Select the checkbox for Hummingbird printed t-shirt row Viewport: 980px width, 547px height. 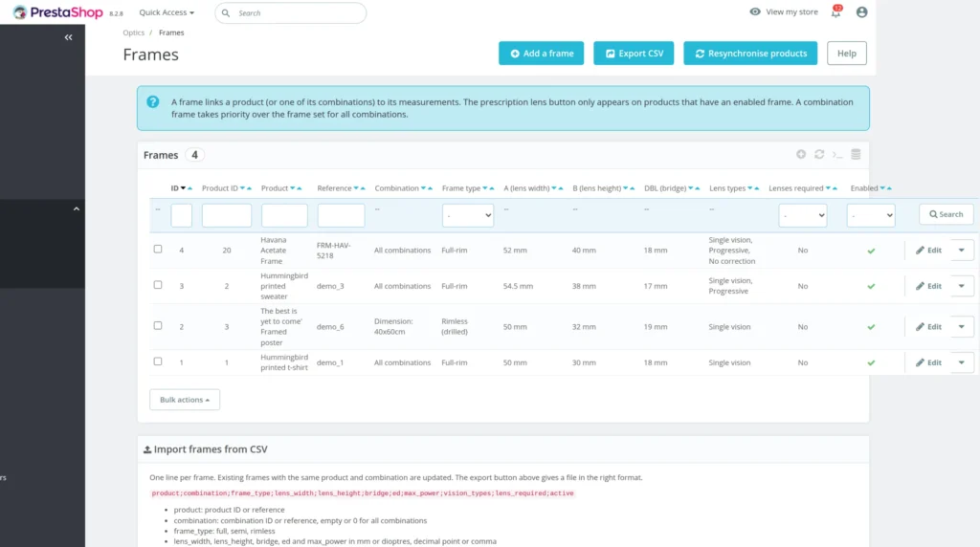(x=158, y=361)
